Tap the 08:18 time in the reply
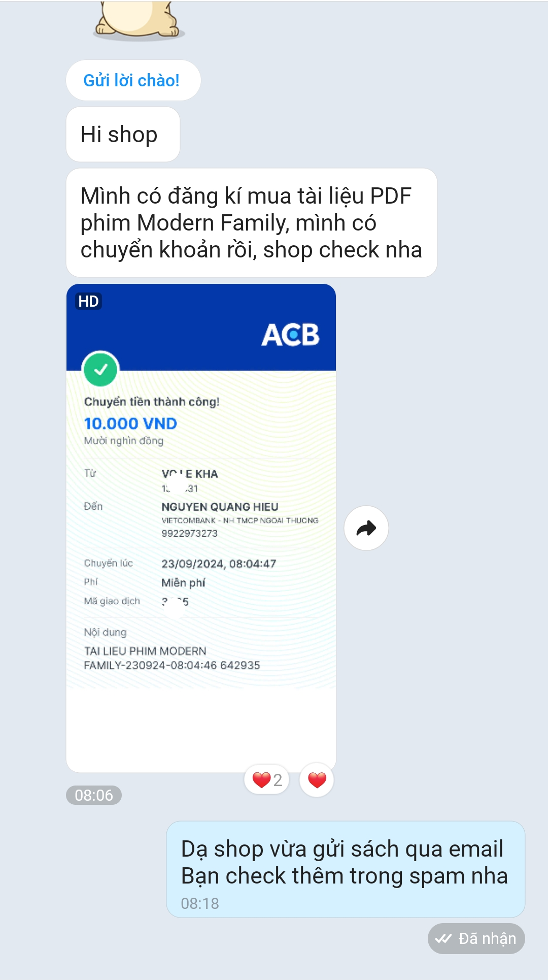This screenshot has height=980, width=548. click(200, 903)
